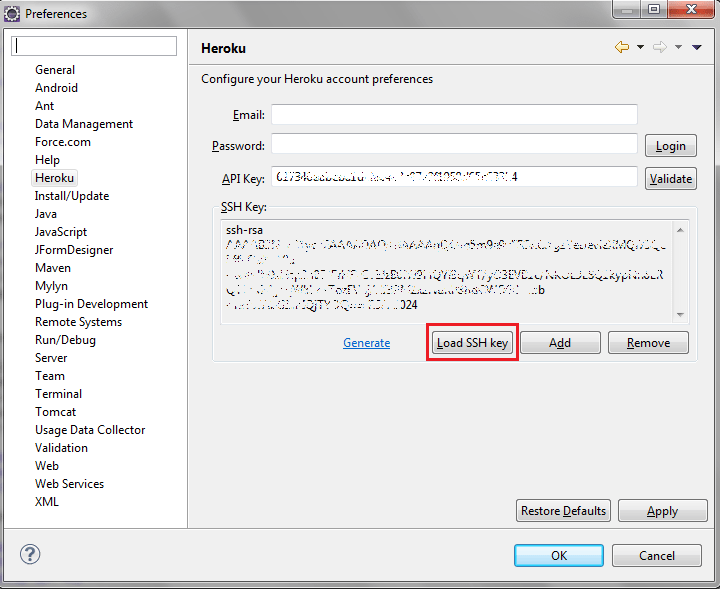Image resolution: width=720 pixels, height=589 pixels.
Task: Click the SSH key scrollbar up arrow
Action: point(681,230)
